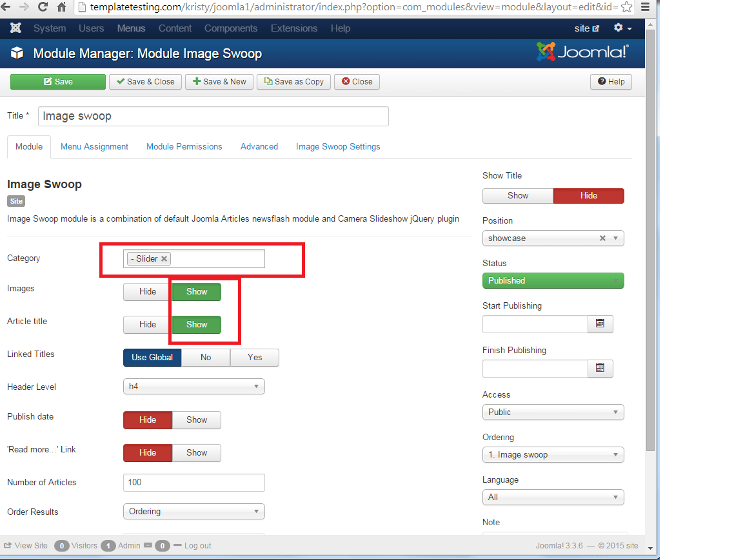Set Linked Titles to Yes
The height and width of the screenshot is (560, 743).
coord(254,357)
